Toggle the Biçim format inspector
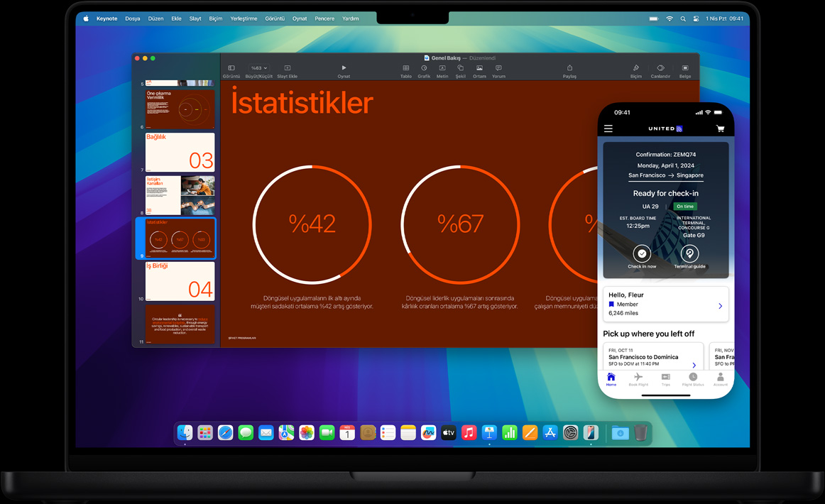 coord(635,71)
